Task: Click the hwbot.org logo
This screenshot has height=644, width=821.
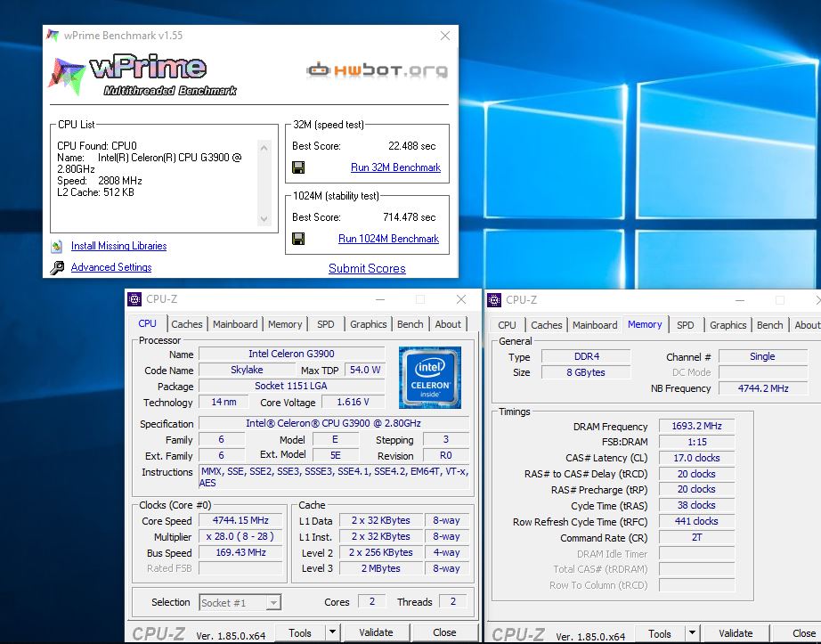Action: tap(377, 69)
